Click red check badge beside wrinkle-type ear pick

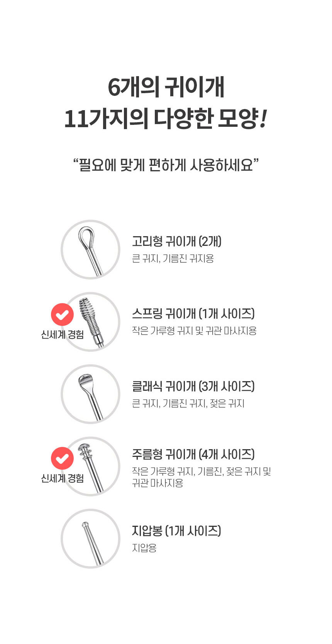(62, 458)
